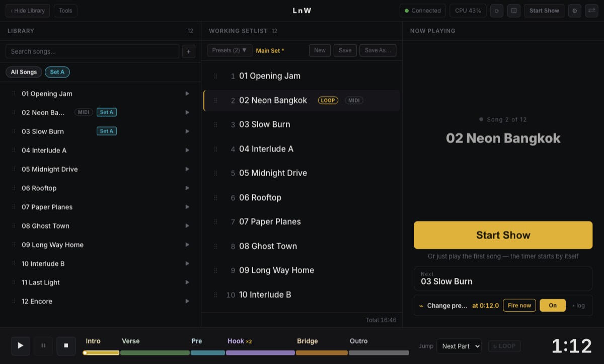Click the large yellow Start Show button

click(503, 235)
